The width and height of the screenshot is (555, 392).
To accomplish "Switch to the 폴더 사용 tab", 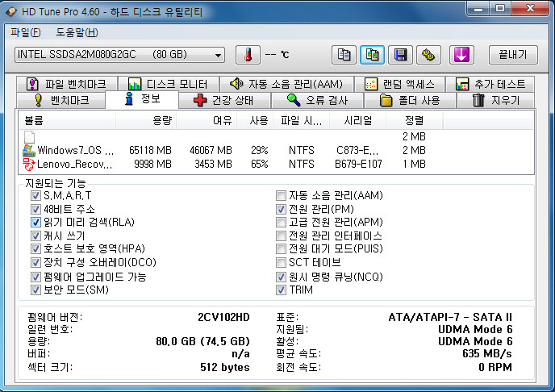I will [410, 100].
